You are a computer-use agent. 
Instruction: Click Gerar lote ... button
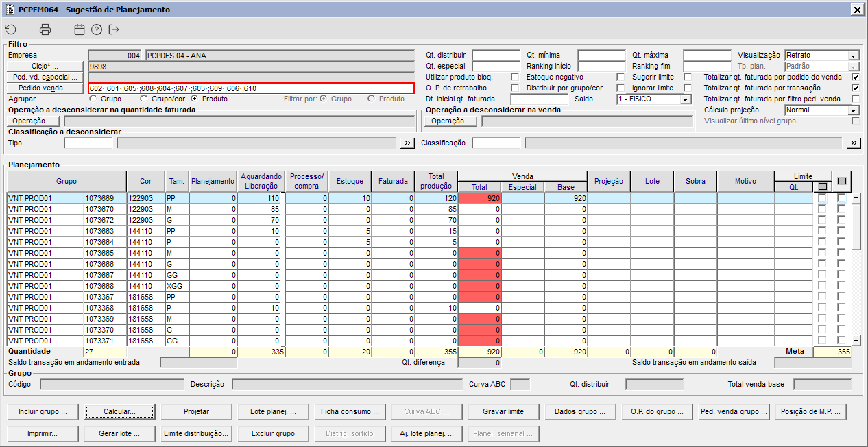coord(119,434)
